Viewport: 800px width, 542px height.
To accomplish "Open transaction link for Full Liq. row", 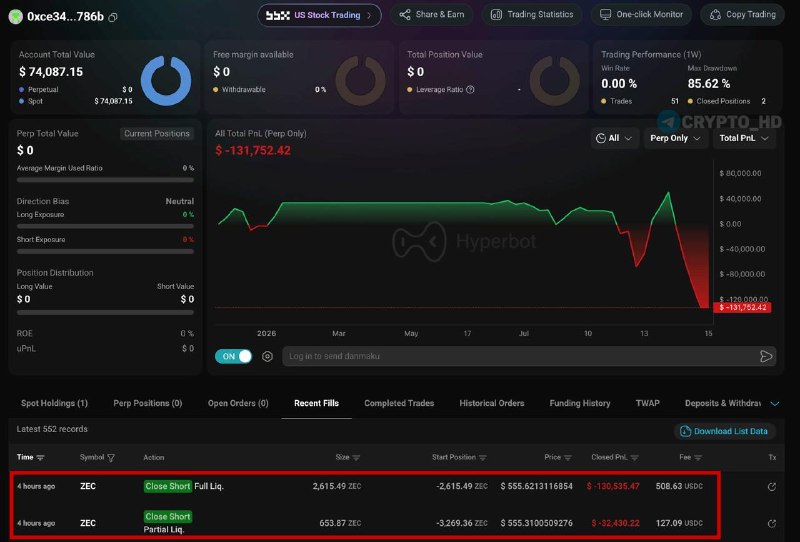I will (x=771, y=487).
